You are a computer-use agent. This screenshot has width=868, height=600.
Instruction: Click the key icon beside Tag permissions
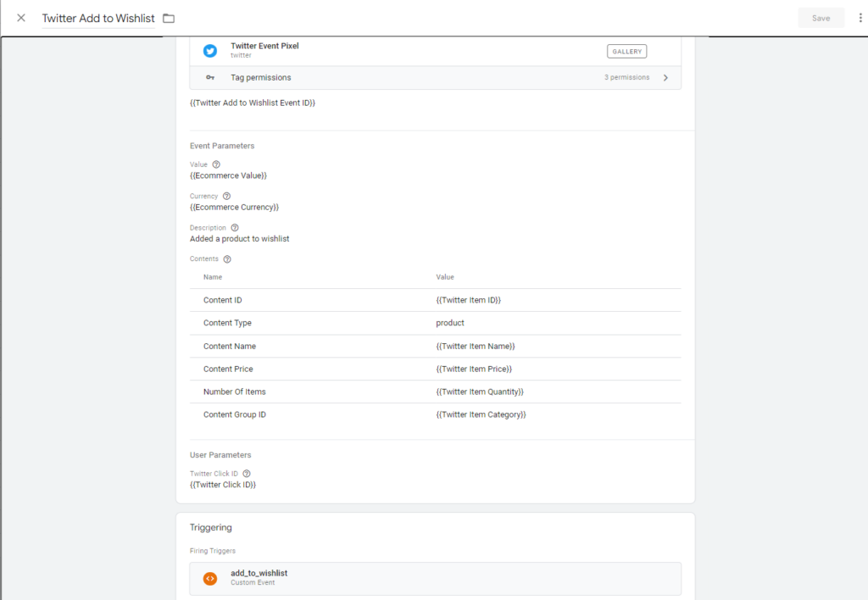[x=210, y=78]
